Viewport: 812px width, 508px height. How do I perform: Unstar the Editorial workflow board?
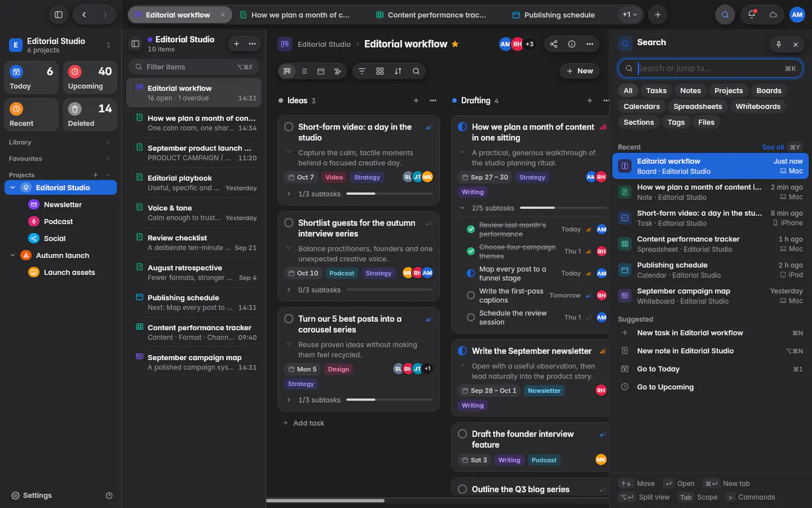455,44
